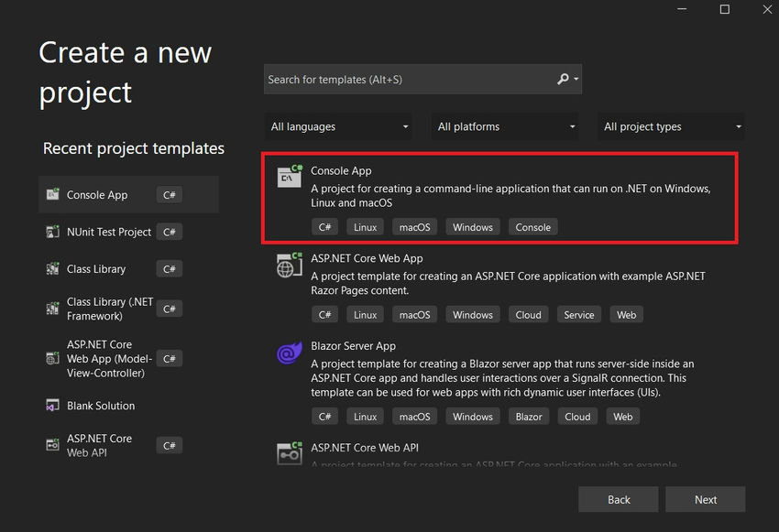
Task: Click the ASP.NET Core Web App globe icon
Action: (289, 265)
